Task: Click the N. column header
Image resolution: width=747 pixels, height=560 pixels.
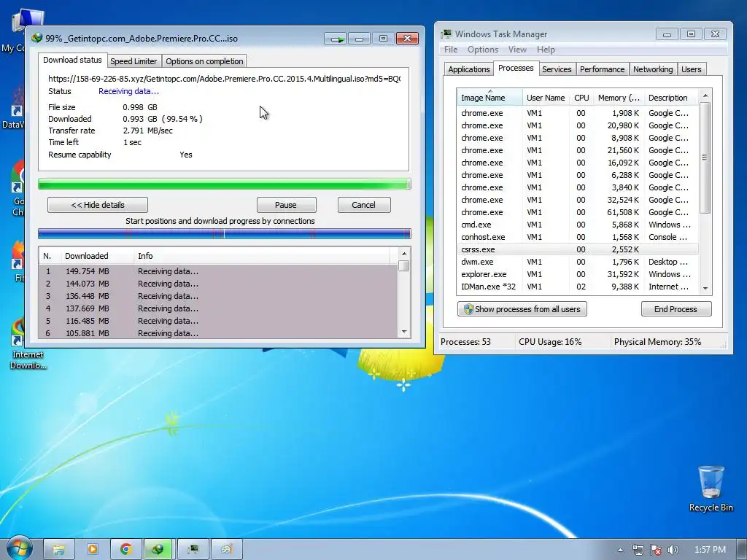Action: coord(49,256)
